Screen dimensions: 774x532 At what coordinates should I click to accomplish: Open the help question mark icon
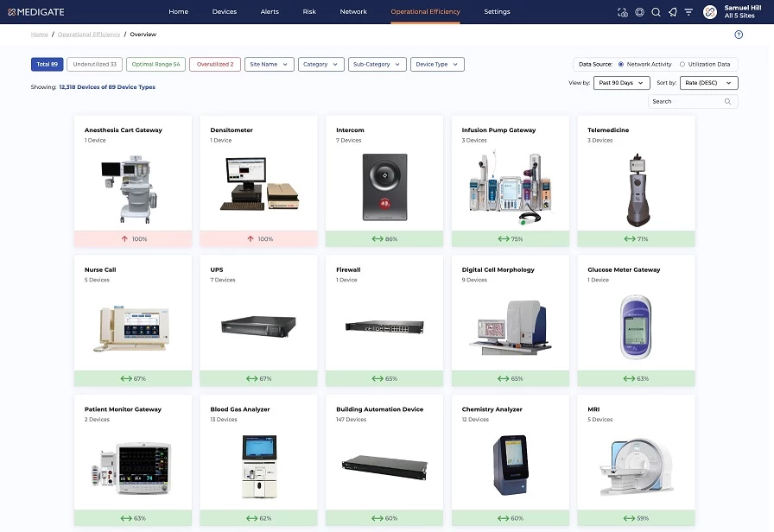tap(739, 35)
